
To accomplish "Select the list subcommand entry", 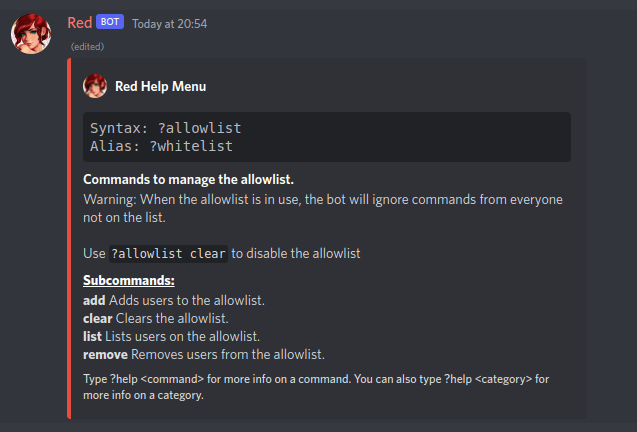I will click(x=91, y=336).
